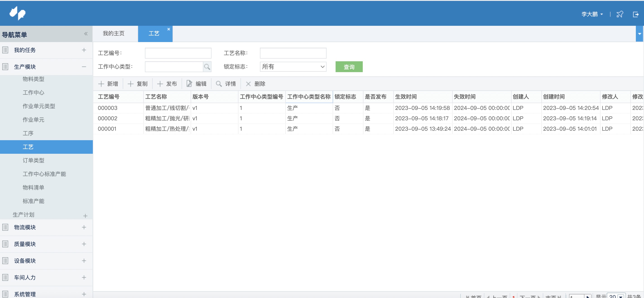Select the row with 工艺编号 000001
Viewport: 644px width, 298px height.
point(368,129)
